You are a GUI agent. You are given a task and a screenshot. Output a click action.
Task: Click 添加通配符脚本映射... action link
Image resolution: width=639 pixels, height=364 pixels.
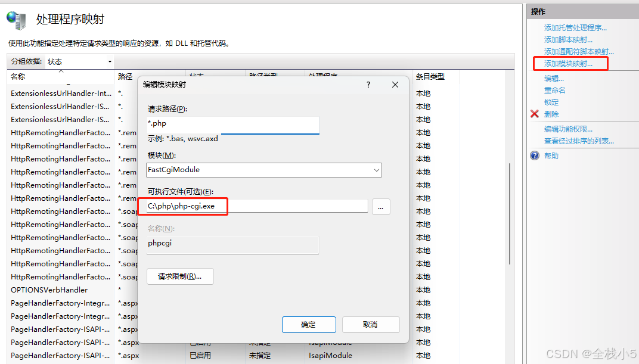click(x=579, y=51)
